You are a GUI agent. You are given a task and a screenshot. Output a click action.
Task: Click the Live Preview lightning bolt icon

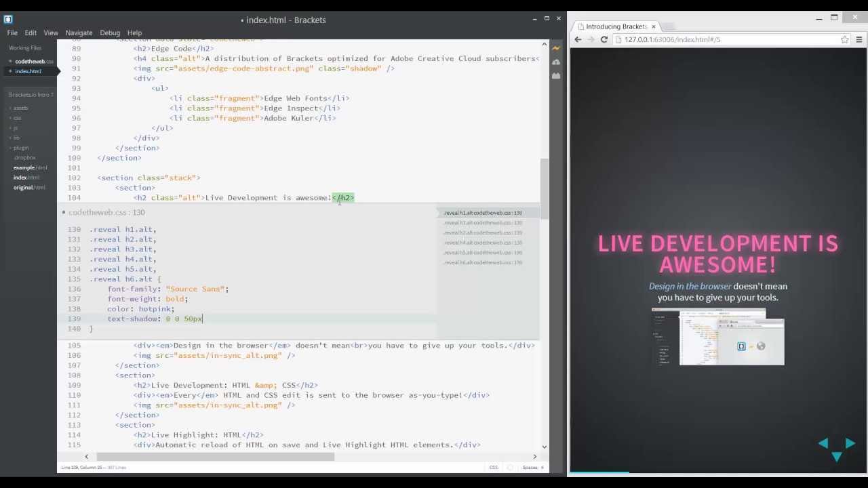pos(556,48)
